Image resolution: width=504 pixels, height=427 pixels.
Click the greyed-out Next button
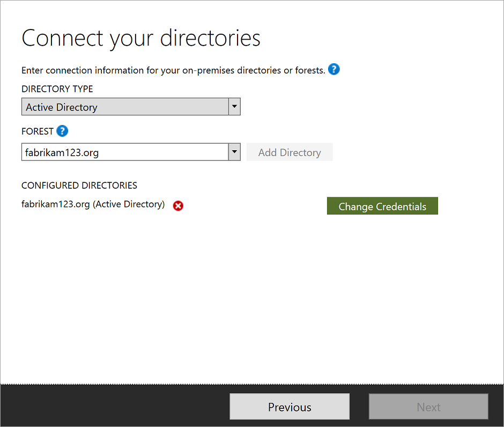[x=428, y=407]
